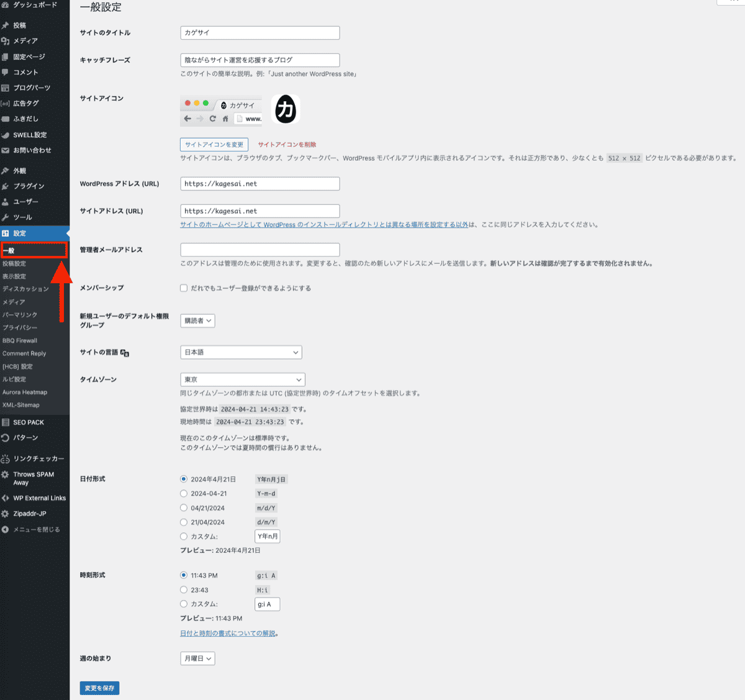Click the メディア media icon in sidebar

(x=6, y=41)
